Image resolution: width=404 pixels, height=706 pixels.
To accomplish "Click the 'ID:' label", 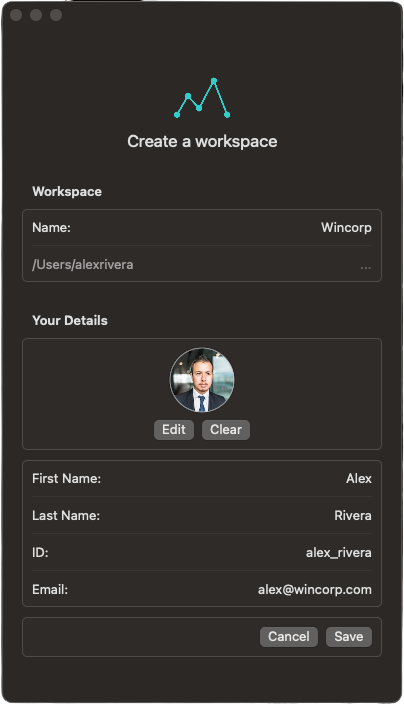I will click(40, 552).
